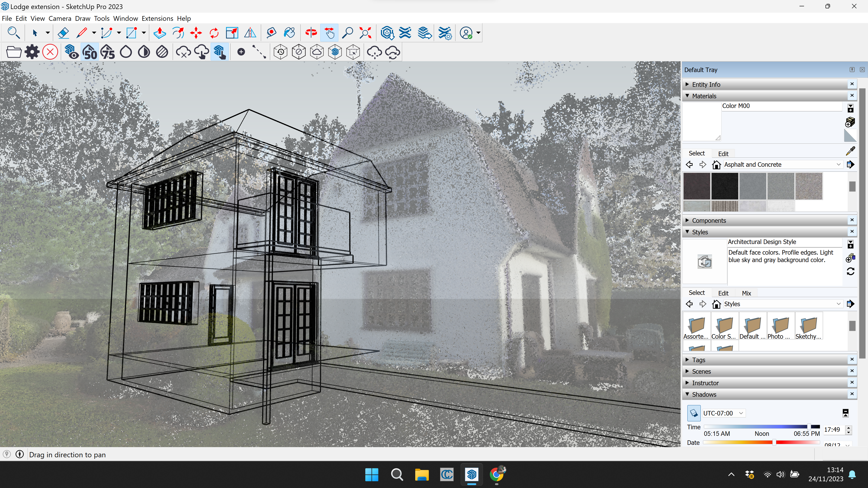Select the Move tool
Viewport: 868px width, 488px height.
196,33
